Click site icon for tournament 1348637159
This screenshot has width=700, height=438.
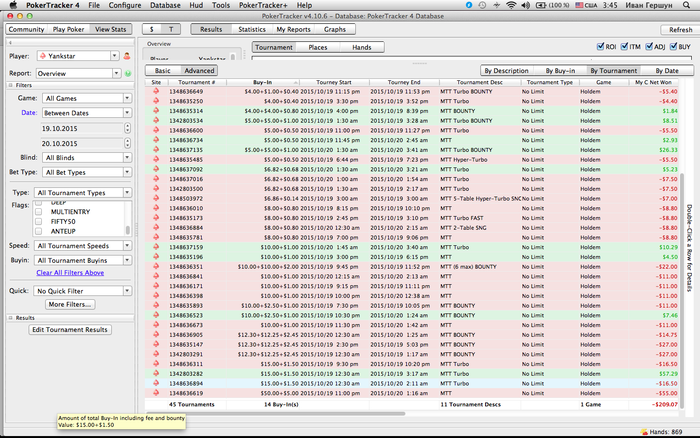[156, 247]
